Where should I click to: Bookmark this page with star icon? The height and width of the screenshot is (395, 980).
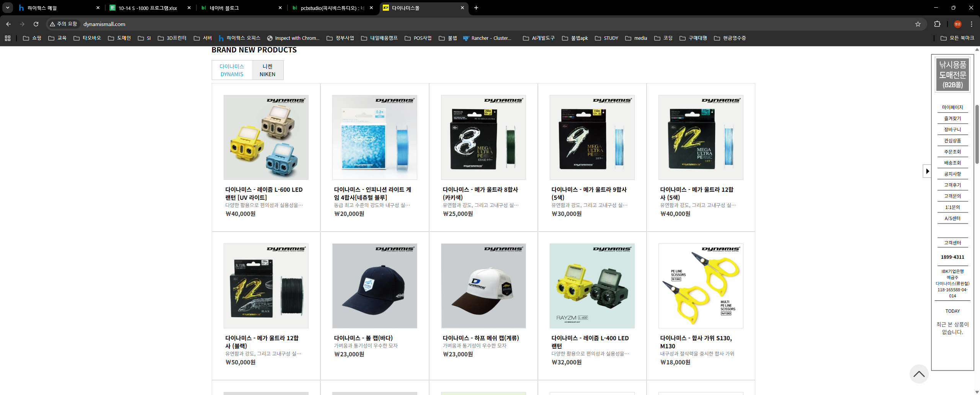pyautogui.click(x=918, y=24)
